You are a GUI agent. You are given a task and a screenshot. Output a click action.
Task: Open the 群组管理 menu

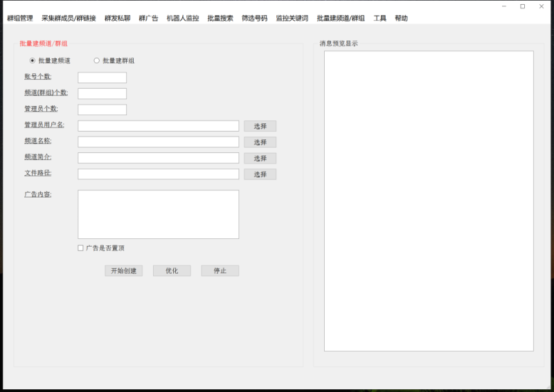click(20, 19)
